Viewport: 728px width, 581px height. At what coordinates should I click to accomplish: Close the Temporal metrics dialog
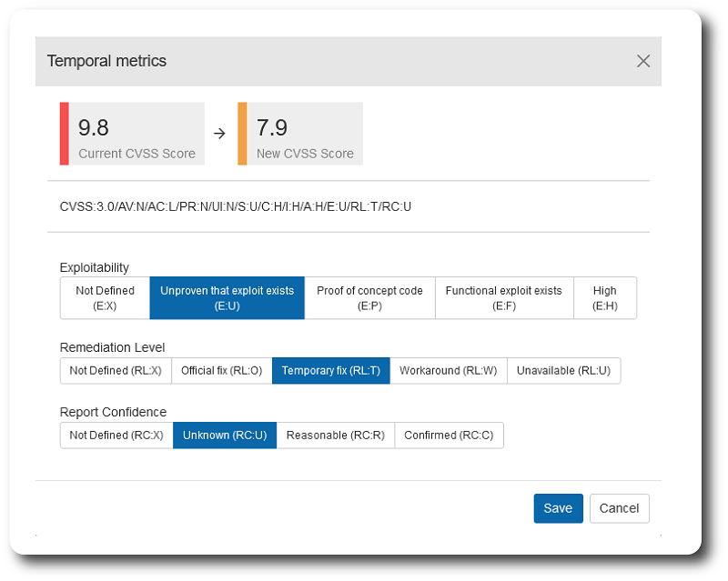(x=643, y=61)
